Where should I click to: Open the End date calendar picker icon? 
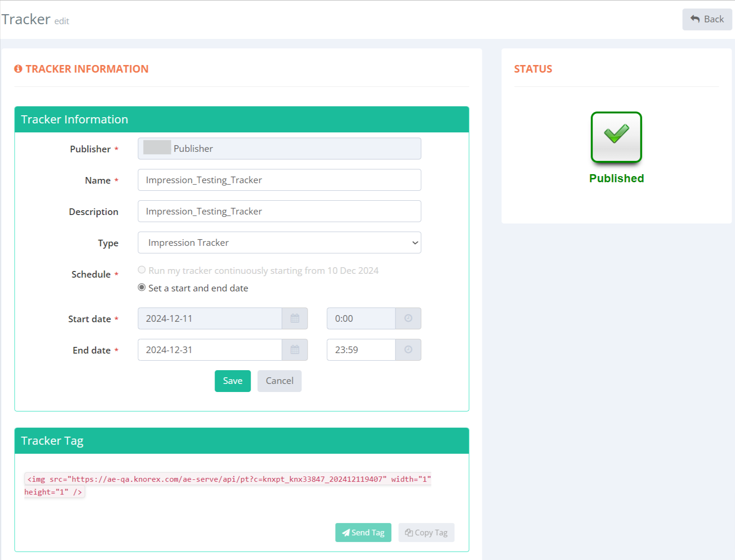click(x=294, y=350)
